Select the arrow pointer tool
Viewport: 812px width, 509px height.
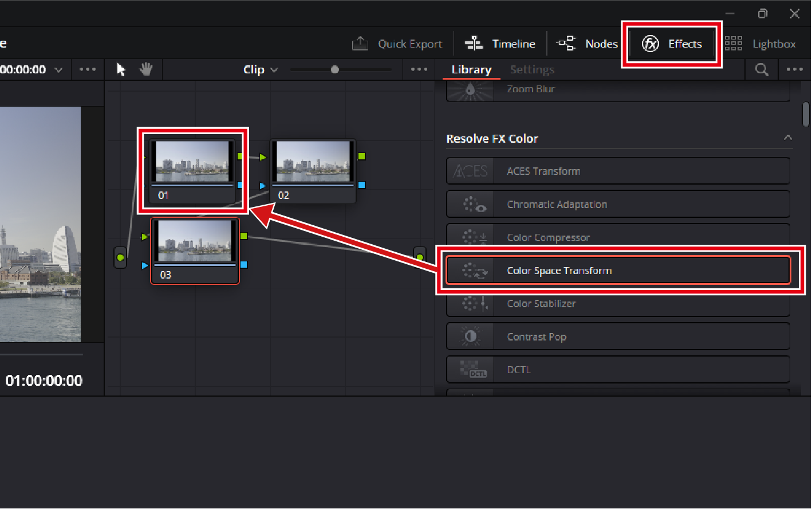[x=121, y=69]
